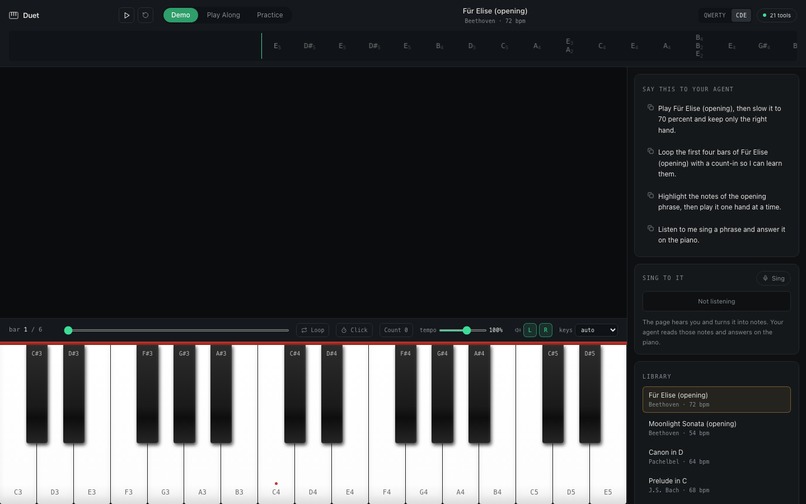Image resolution: width=806 pixels, height=504 pixels.
Task: Adjust the tempo slider handle
Action: click(x=467, y=330)
